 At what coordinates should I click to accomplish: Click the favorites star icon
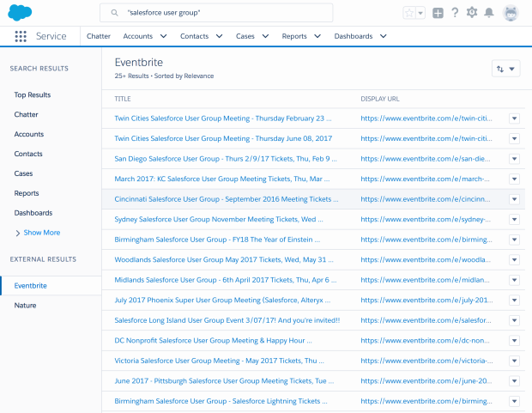click(x=409, y=13)
